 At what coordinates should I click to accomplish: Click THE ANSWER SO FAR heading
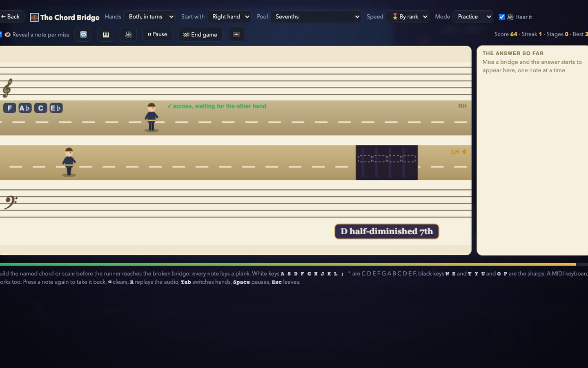[x=513, y=53]
